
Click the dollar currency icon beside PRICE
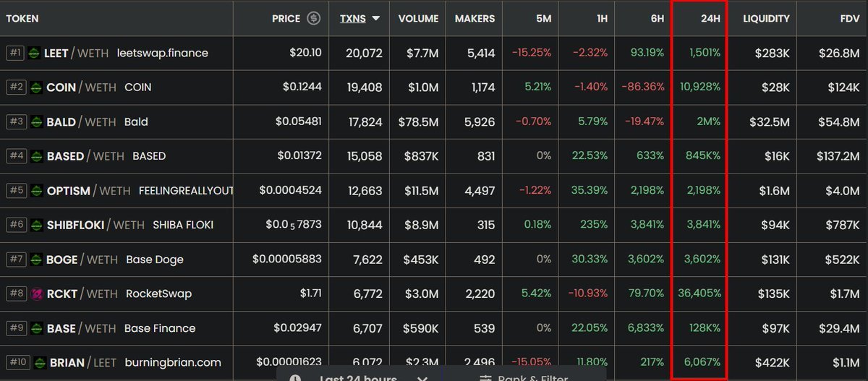tap(313, 18)
